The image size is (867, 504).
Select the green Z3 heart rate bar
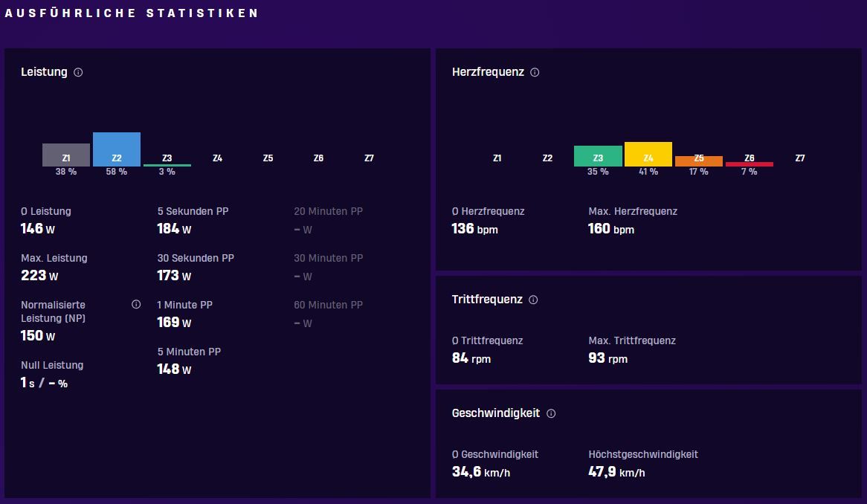[598, 156]
